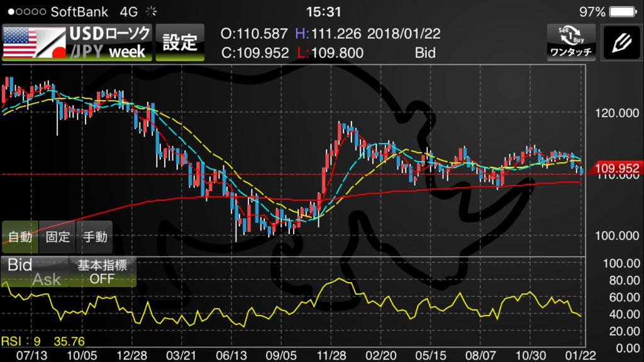644x362 pixels.
Task: Select 手動 manual scale mode
Action: click(x=94, y=237)
